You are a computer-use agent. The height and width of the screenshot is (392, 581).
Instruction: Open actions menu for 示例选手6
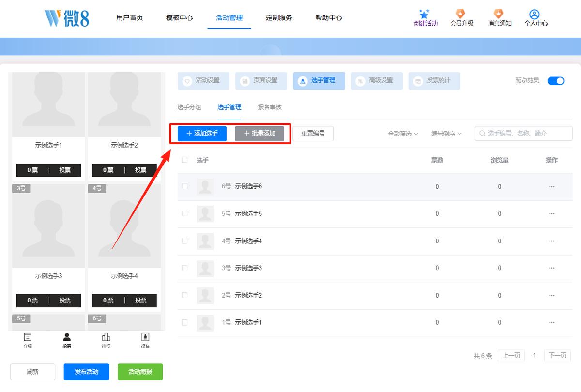[551, 186]
